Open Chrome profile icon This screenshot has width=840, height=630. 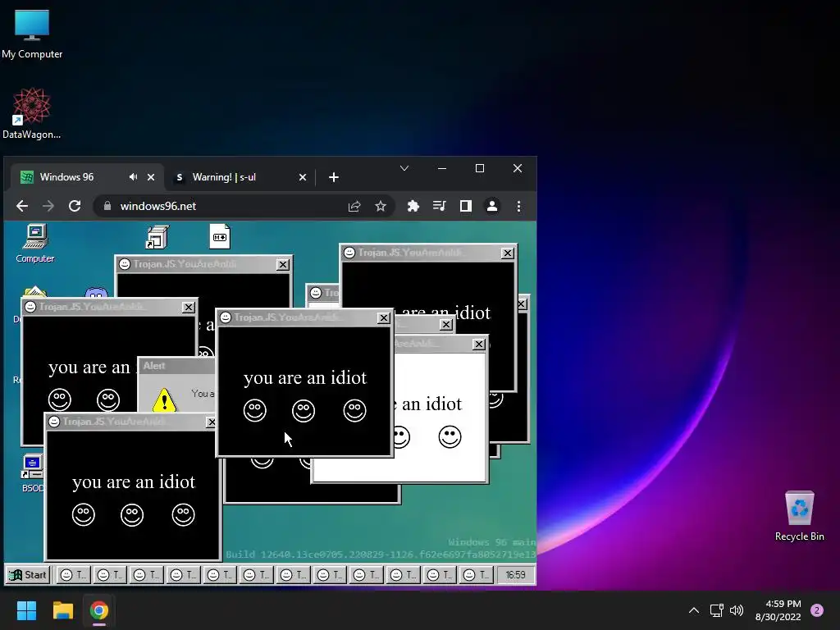492,206
